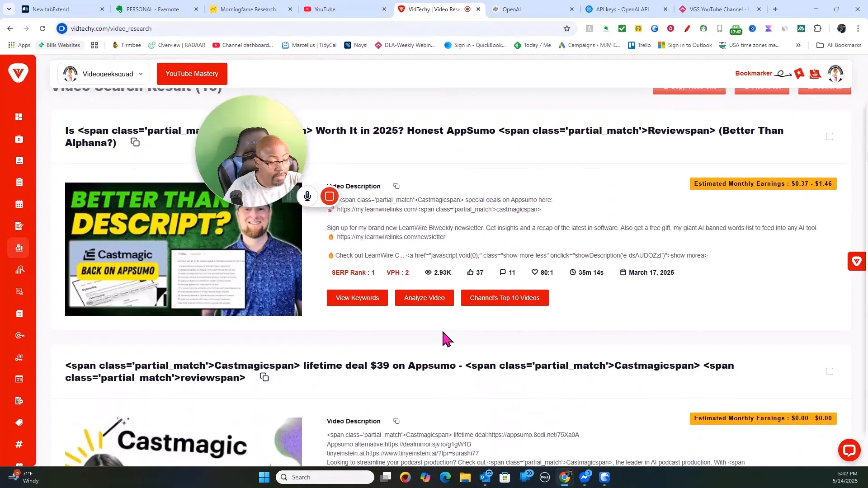Select the key icon in sidebar
Image resolution: width=868 pixels, height=488 pixels.
point(19,335)
